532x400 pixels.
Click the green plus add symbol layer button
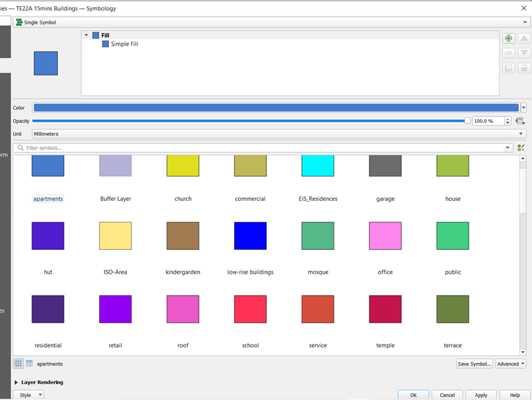click(x=508, y=39)
